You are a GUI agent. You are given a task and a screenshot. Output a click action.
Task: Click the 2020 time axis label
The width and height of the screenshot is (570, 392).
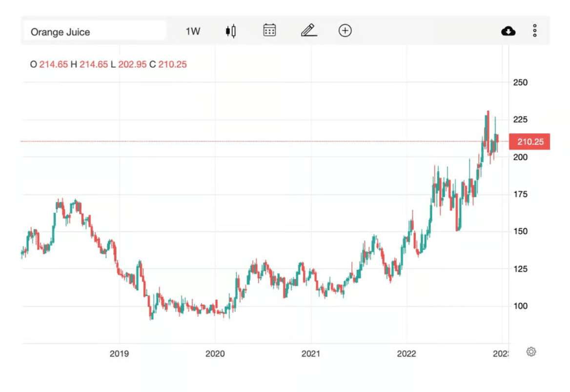pyautogui.click(x=215, y=353)
